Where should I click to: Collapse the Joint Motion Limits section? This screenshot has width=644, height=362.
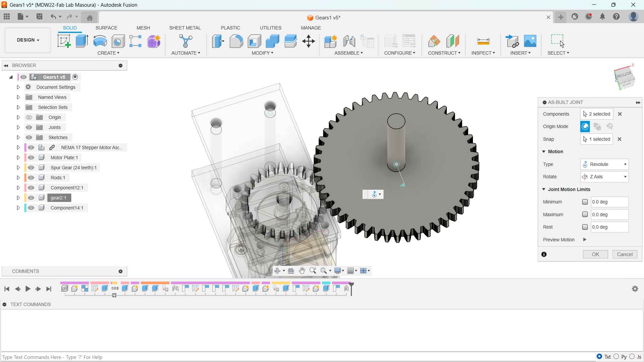point(544,189)
